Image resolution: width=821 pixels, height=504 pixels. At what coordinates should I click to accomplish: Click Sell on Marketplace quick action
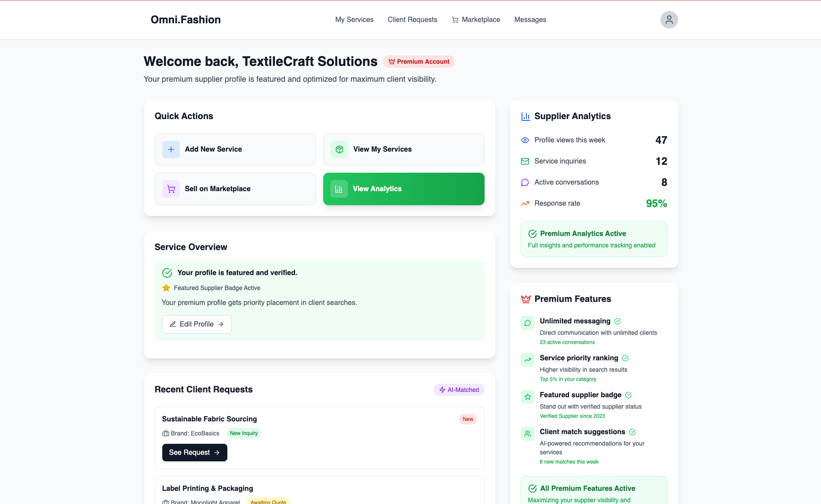tap(235, 189)
